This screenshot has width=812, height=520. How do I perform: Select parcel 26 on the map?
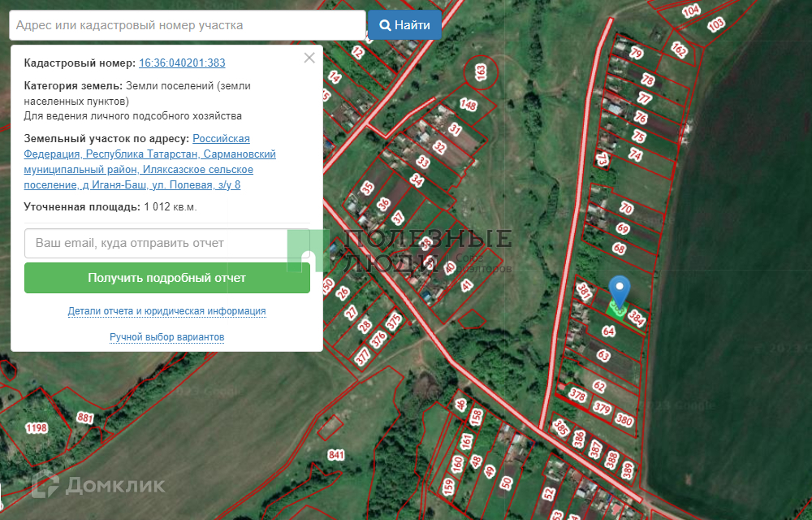pyautogui.click(x=343, y=293)
